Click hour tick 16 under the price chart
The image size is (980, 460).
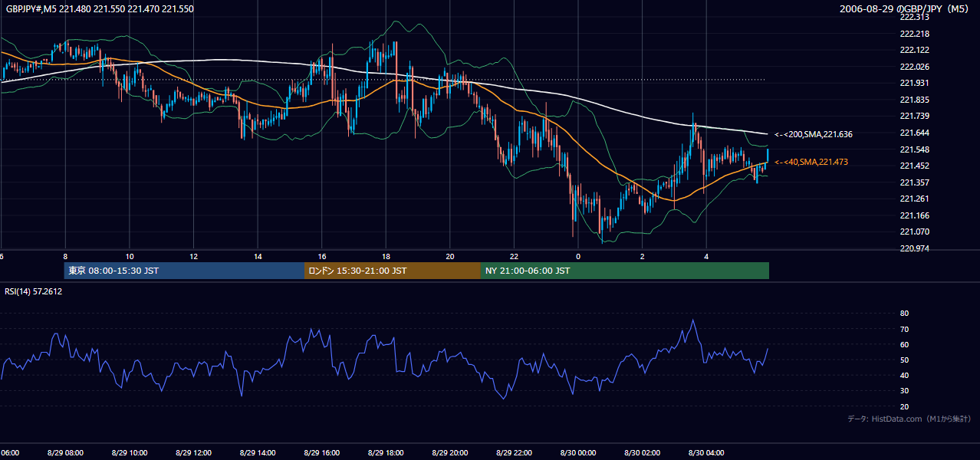click(322, 257)
